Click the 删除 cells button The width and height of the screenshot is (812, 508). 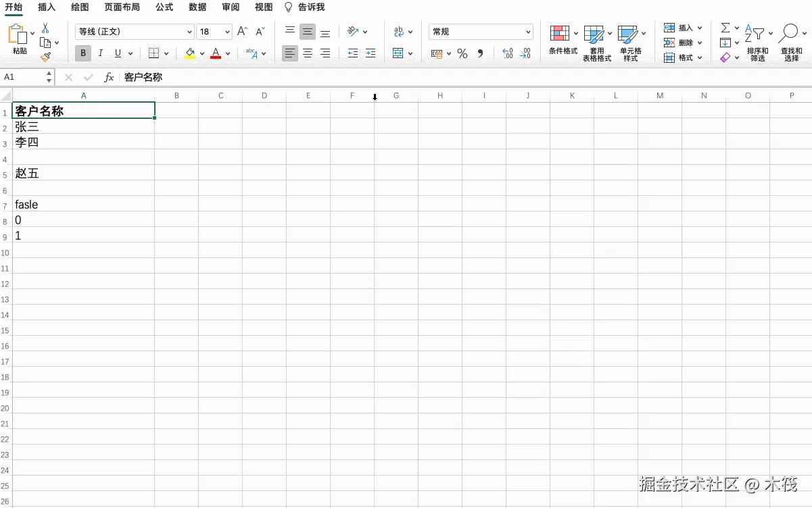click(683, 43)
